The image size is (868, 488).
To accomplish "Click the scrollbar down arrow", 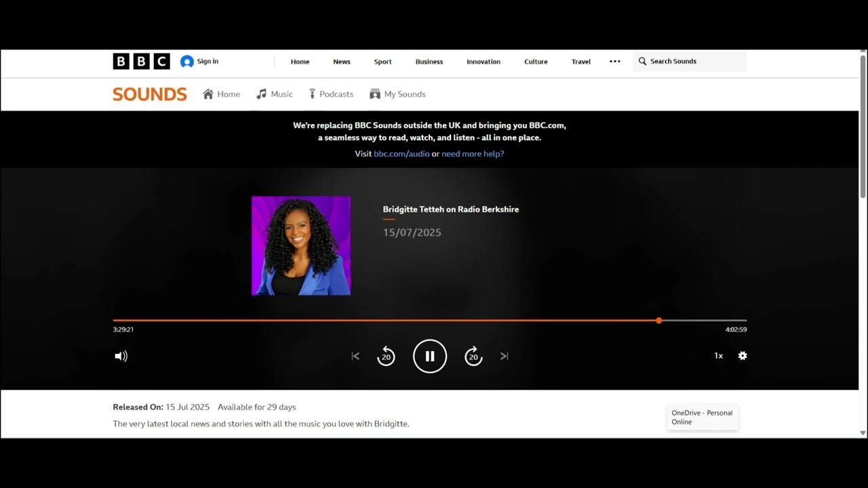I will click(x=863, y=433).
